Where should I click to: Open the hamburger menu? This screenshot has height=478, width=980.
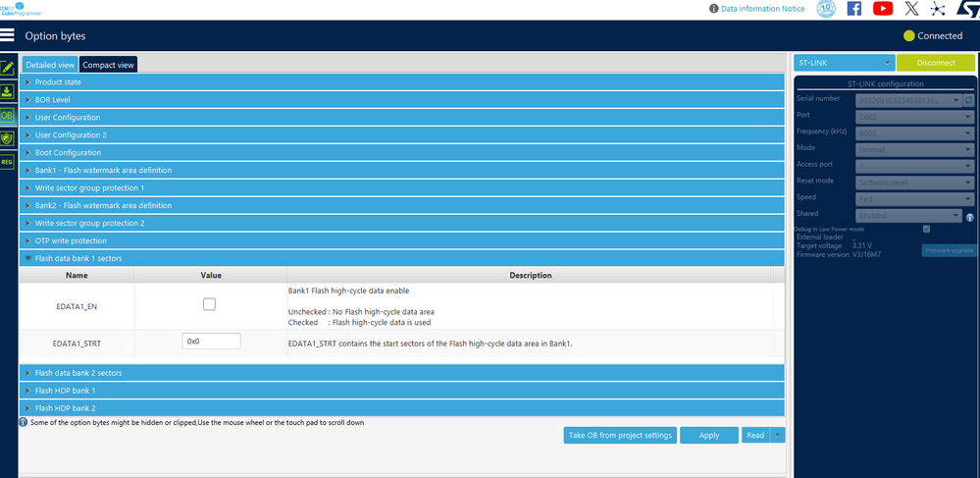[7, 35]
